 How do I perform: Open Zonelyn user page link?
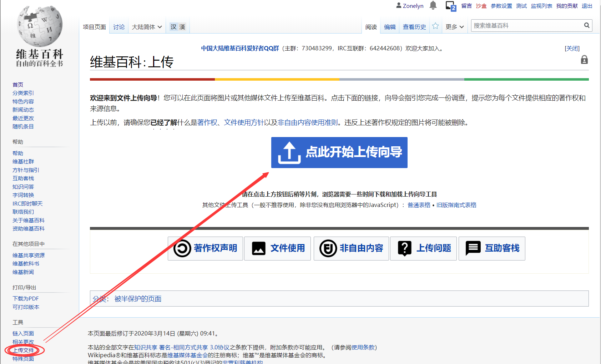(x=413, y=6)
